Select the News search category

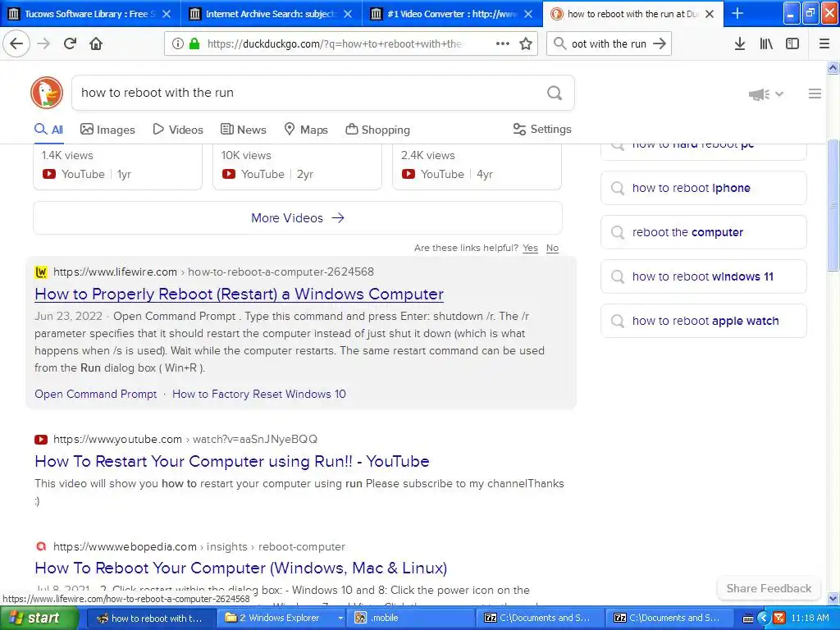(x=243, y=130)
